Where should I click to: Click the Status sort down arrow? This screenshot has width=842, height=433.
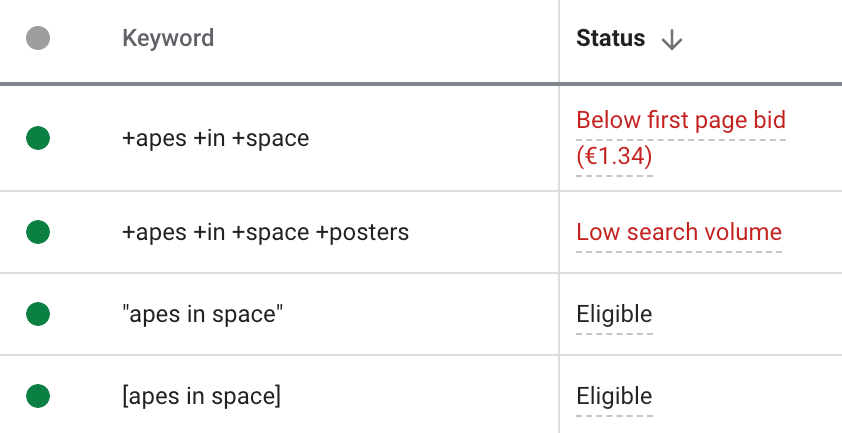672,40
